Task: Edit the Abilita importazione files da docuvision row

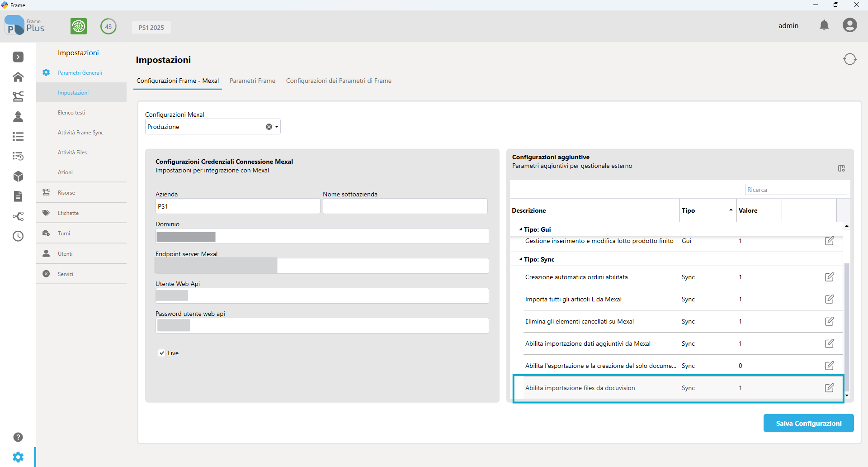Action: [x=829, y=388]
